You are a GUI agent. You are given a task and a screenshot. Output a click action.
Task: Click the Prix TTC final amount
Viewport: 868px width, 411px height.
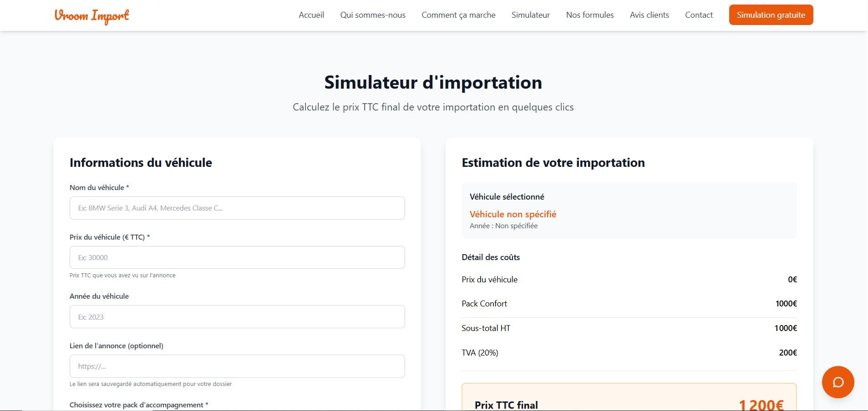coord(761,405)
